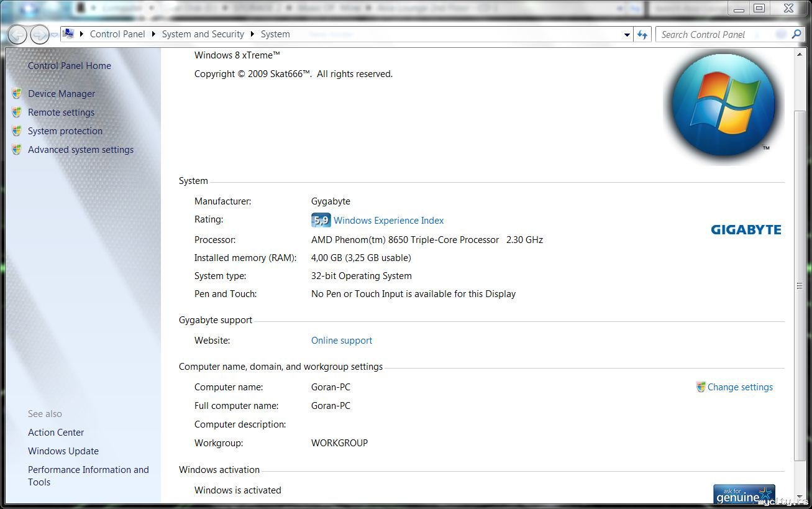Image resolution: width=812 pixels, height=509 pixels.
Task: Select the System breadcrumb item
Action: click(x=275, y=34)
